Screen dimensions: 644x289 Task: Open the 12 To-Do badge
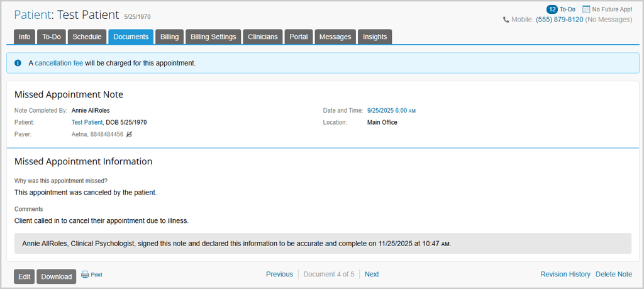tap(561, 9)
